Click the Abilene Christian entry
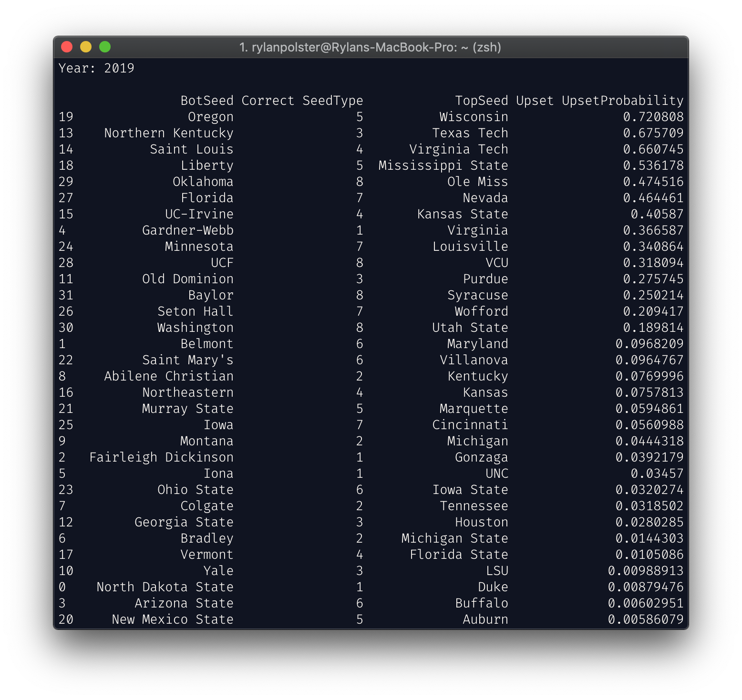The image size is (742, 700). (x=169, y=376)
